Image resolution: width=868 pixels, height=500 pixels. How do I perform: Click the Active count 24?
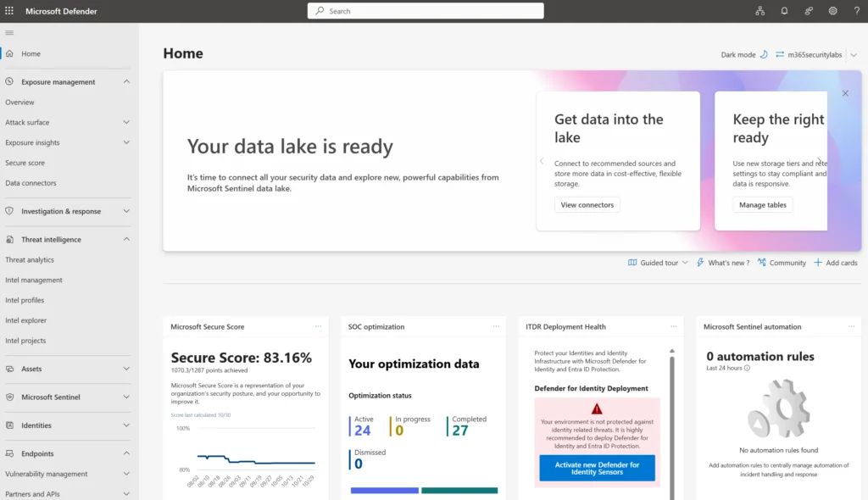click(x=363, y=431)
